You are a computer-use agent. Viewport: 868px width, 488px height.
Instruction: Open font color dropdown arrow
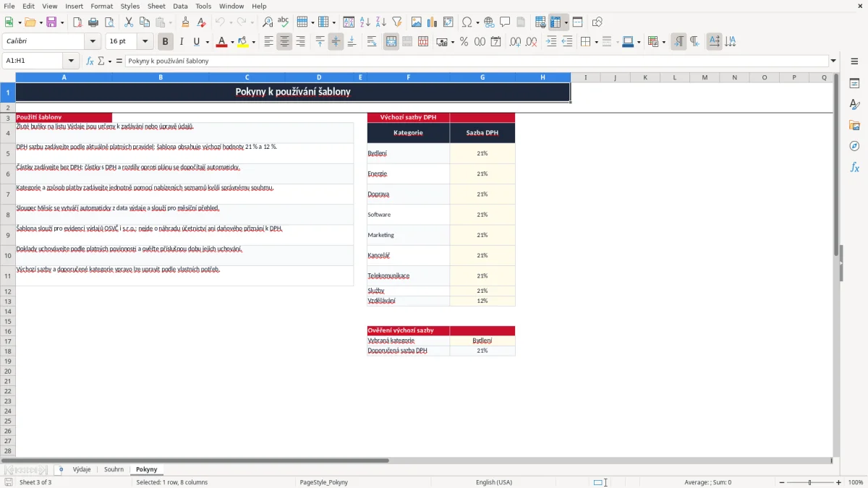coord(231,42)
